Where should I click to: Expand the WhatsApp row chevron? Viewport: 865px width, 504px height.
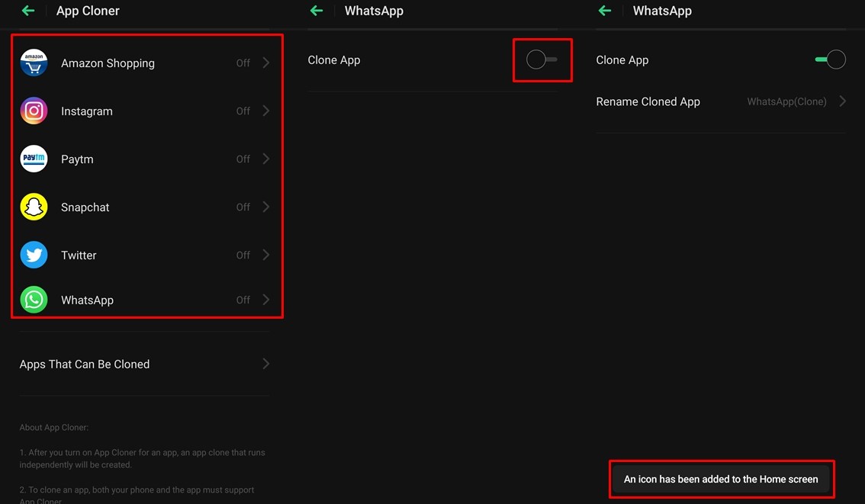tap(266, 300)
